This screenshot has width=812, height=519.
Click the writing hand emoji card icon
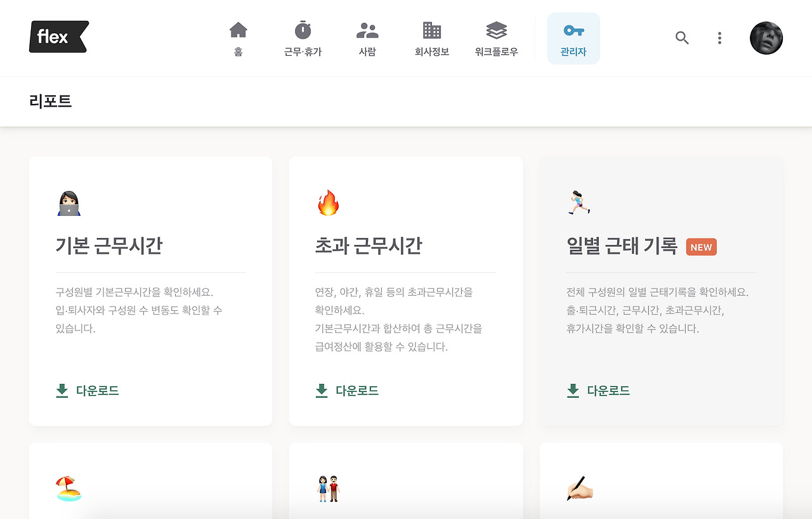[x=579, y=489]
